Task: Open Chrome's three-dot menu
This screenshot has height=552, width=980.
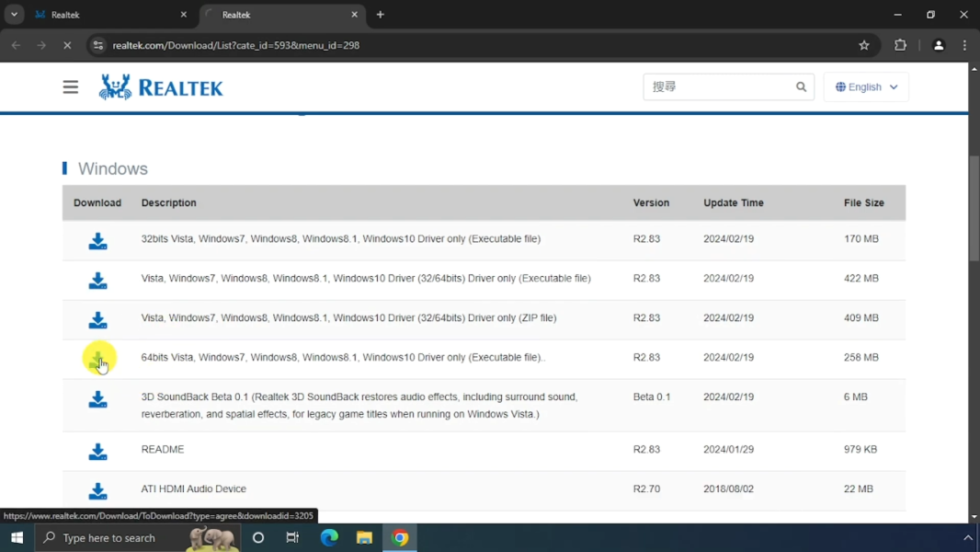Action: click(964, 45)
